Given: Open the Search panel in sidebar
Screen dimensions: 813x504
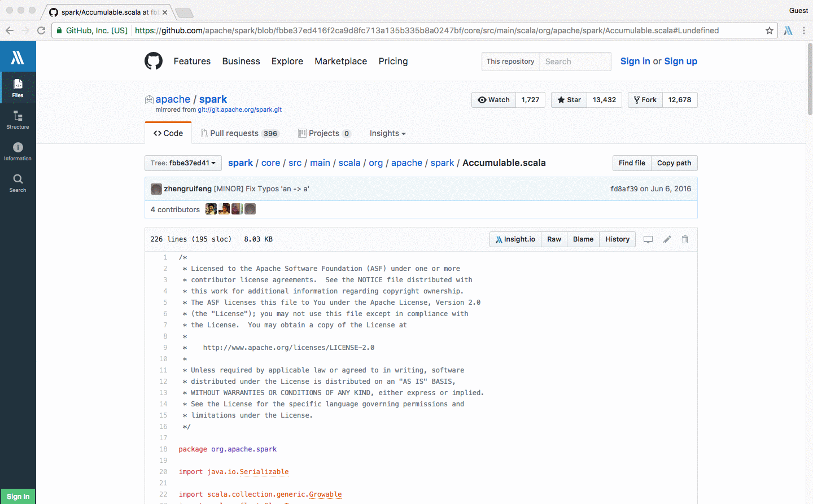Looking at the screenshot, I should 18,182.
